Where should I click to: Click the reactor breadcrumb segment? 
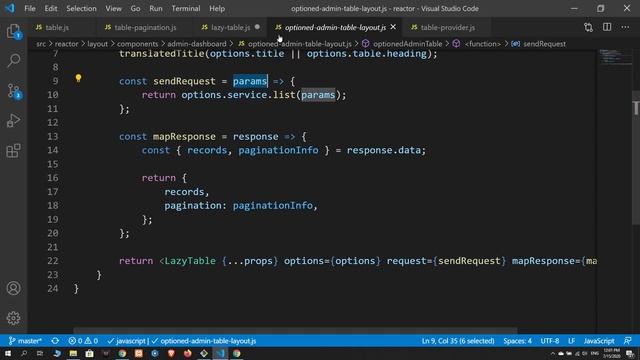66,44
